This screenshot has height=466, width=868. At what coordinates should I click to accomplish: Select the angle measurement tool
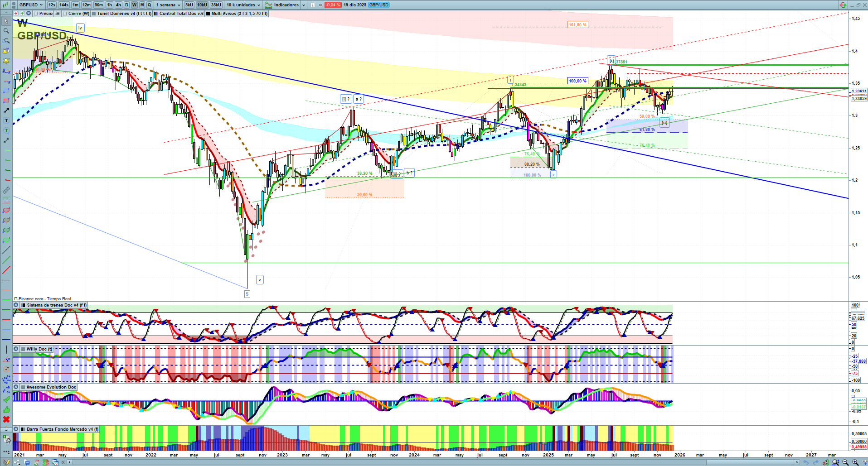click(x=6, y=360)
